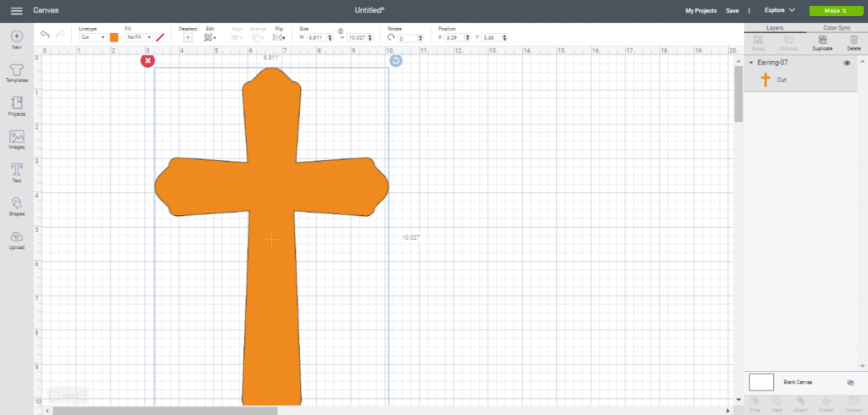Open the Arrange options
This screenshot has height=415, width=868.
(x=258, y=37)
